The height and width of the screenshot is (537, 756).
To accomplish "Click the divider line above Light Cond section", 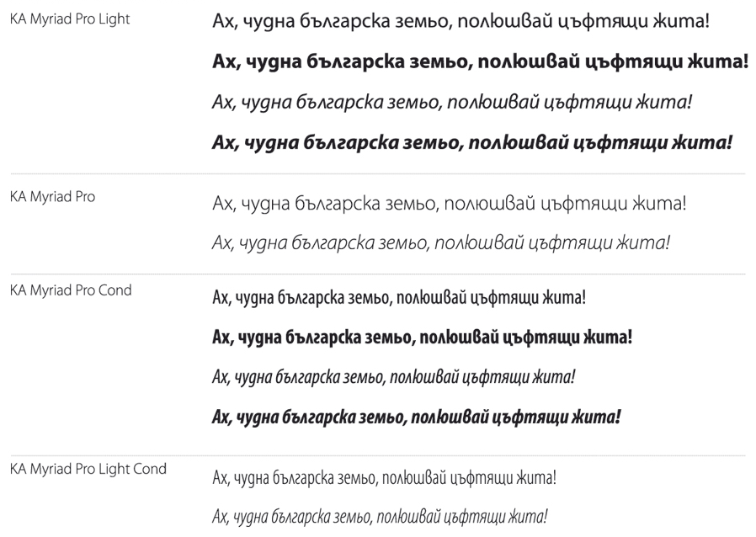I will [x=378, y=455].
